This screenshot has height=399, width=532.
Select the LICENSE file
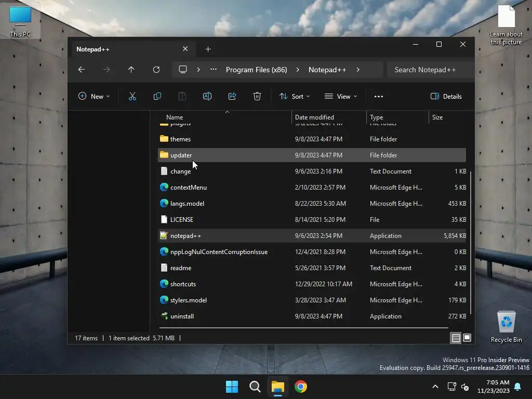pos(312,219)
